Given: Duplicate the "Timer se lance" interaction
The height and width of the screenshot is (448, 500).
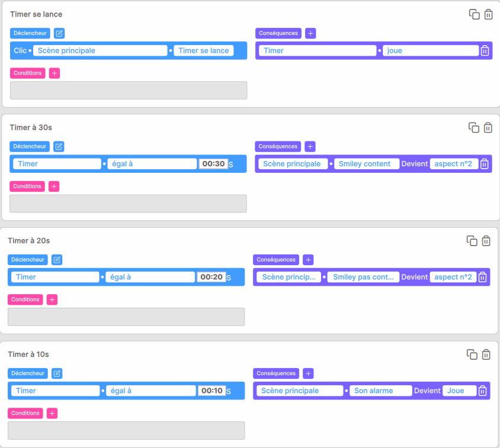Looking at the screenshot, I should 474,14.
